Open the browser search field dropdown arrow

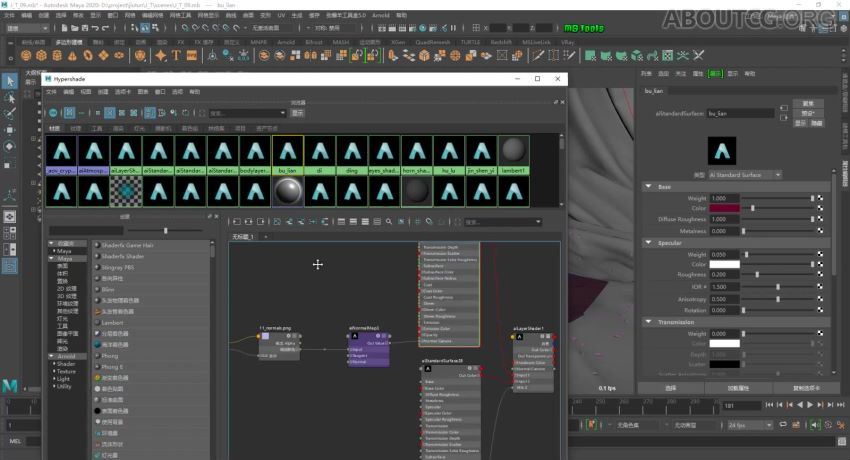[x=282, y=113]
